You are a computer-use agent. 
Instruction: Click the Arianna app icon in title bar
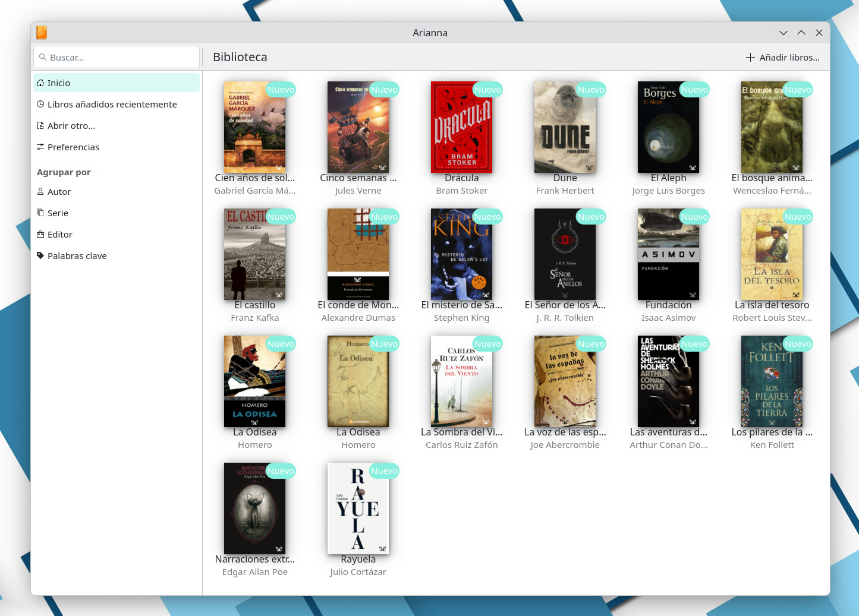click(x=42, y=33)
